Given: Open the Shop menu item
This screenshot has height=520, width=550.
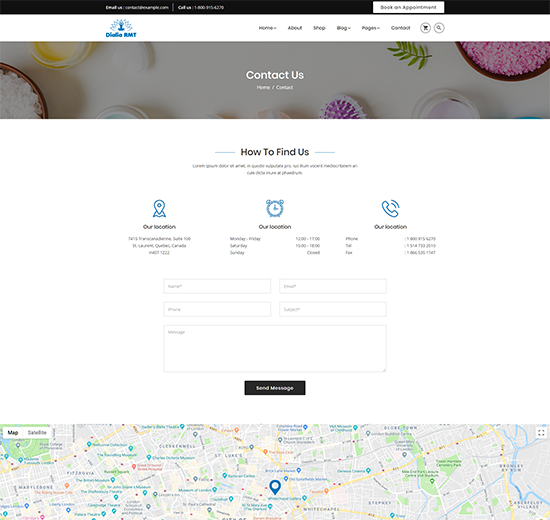Looking at the screenshot, I should click(319, 28).
